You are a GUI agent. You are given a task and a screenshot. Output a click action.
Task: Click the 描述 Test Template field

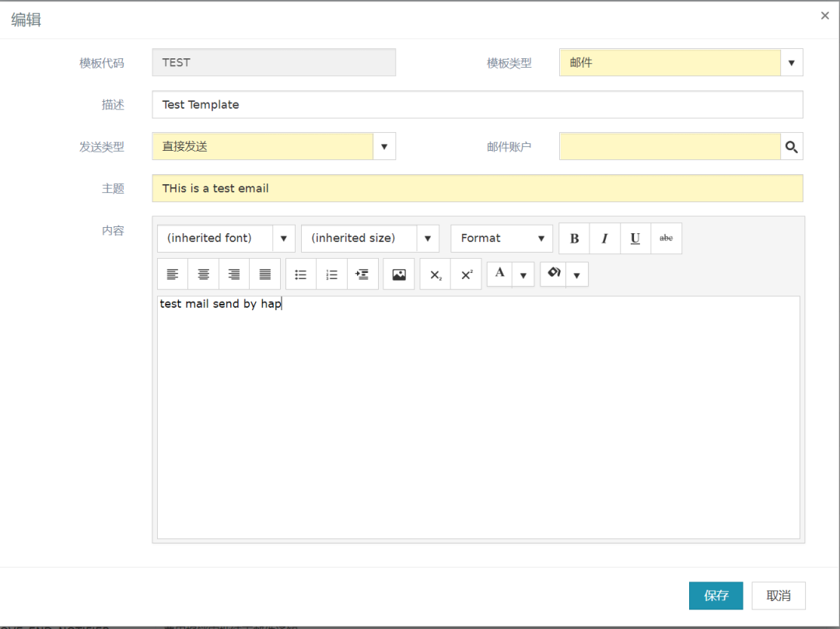478,104
